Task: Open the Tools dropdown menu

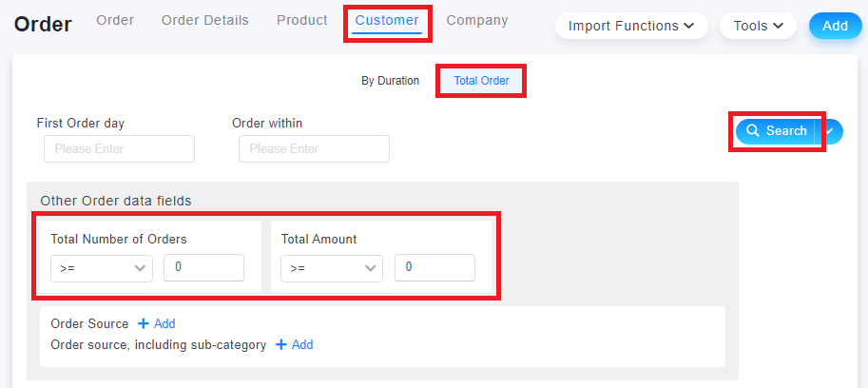Action: point(758,26)
